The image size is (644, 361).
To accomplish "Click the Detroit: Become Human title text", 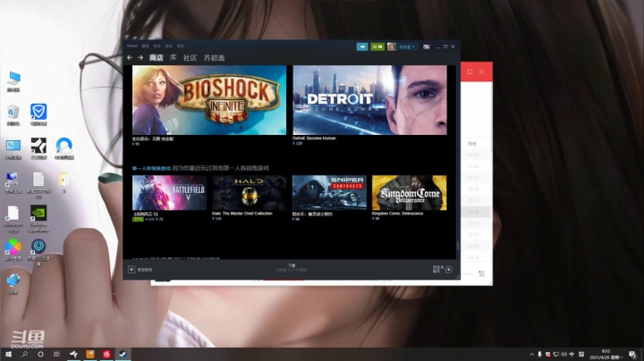I will [314, 139].
